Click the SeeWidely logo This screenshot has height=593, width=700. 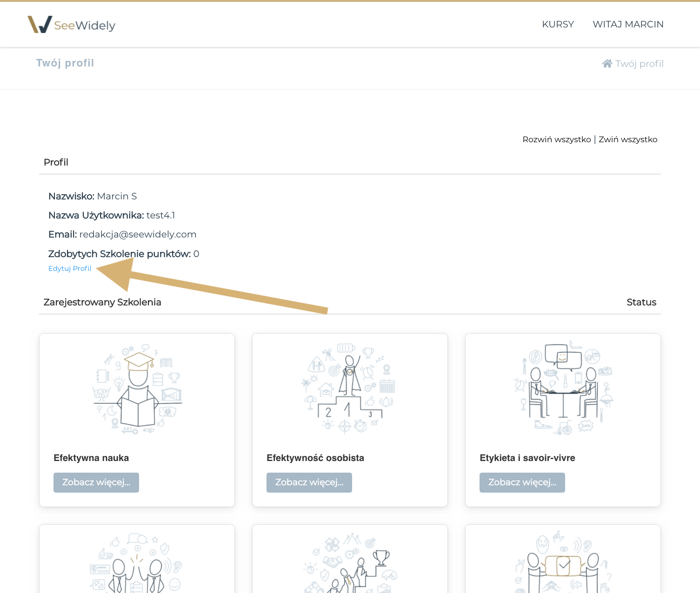pyautogui.click(x=71, y=25)
